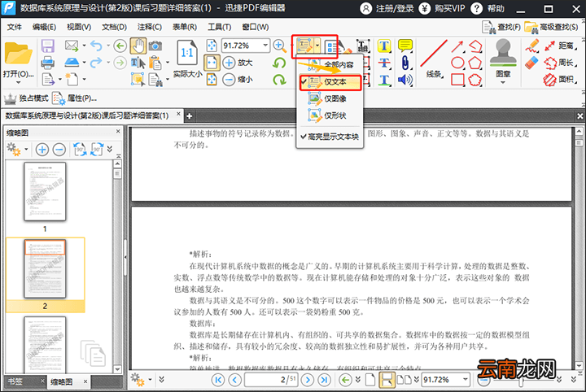Toggle 高亮显示文本块 highlight text blocks option
586x392 pixels.
[330, 137]
